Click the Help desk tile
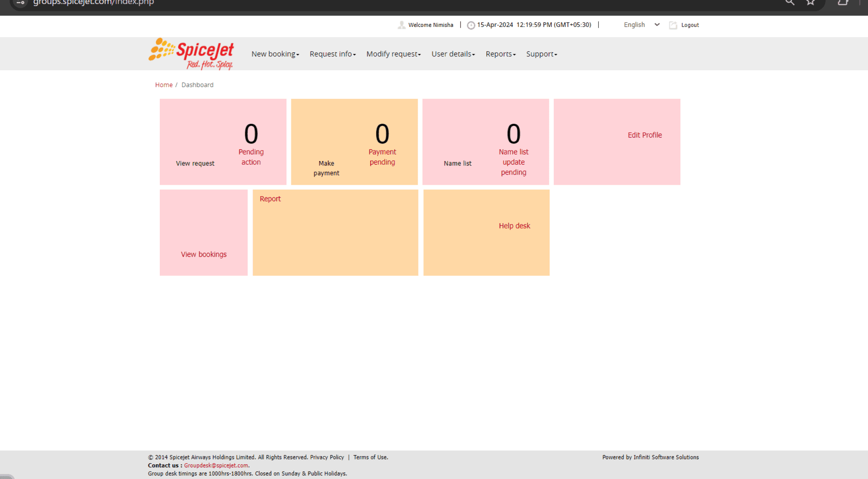868x479 pixels. [514, 226]
